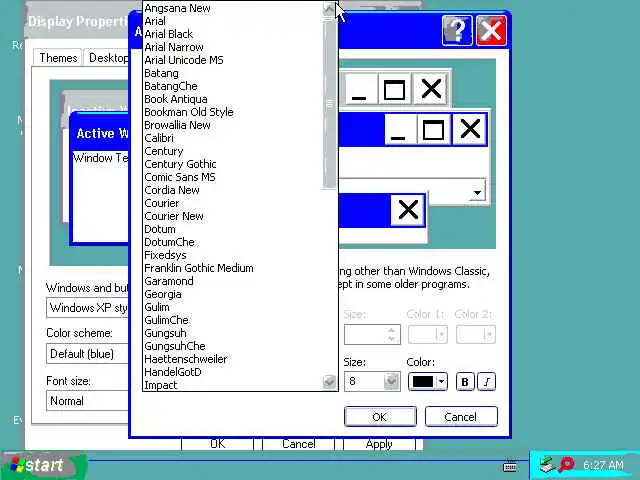Click Display Properties Cancel button
This screenshot has width=640, height=480.
coord(298,444)
